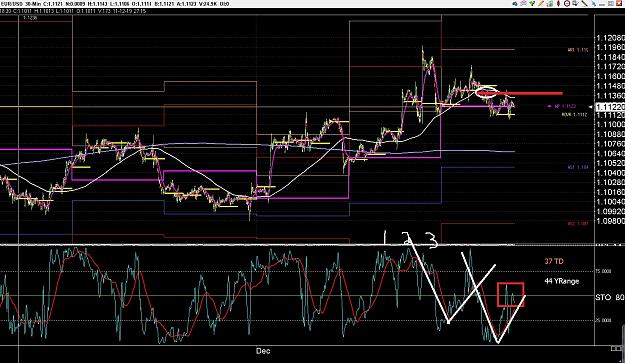Click the 1.1160 price axis label
This screenshot has height=363, width=625.
tap(610, 77)
